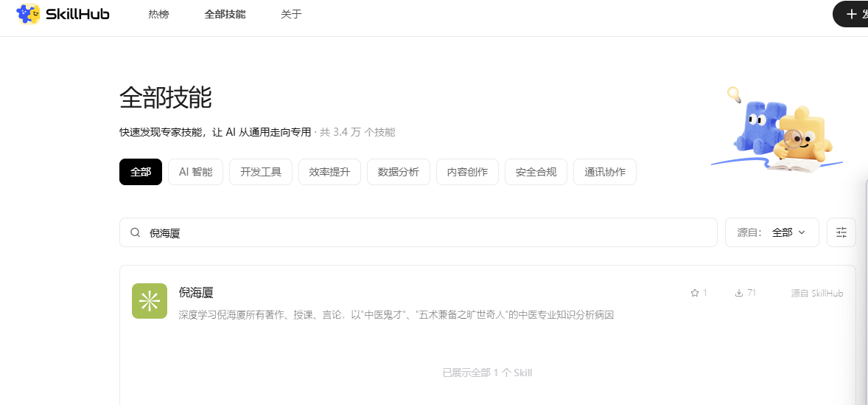Select the 全部 category filter
Image resolution: width=868 pixels, height=405 pixels.
[x=141, y=172]
